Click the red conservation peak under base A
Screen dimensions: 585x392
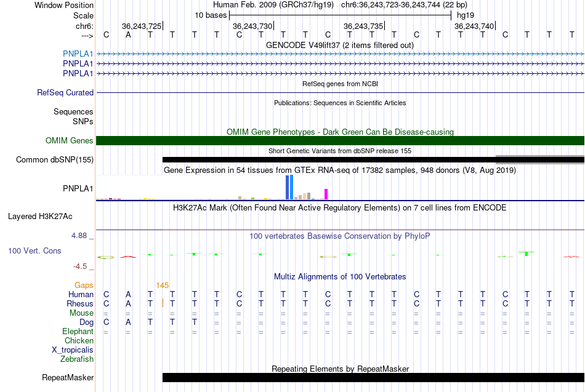pos(128,257)
